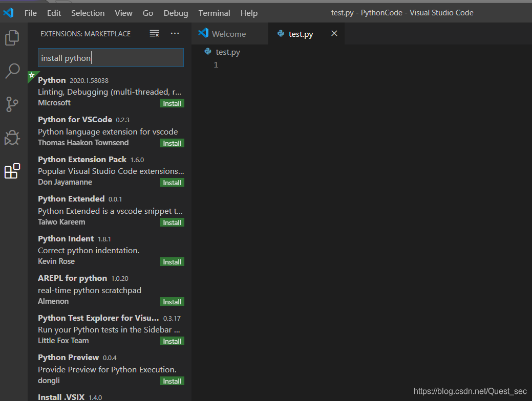Select Python for VSCode extension title
The image size is (532, 401).
click(75, 120)
